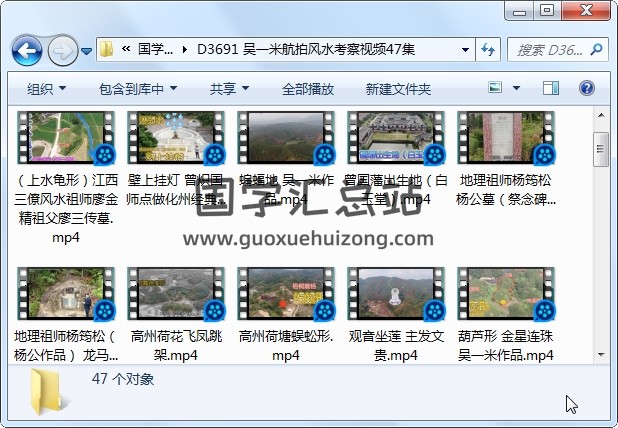Click the folder icon in the details pane
618x428 pixels.
(50, 391)
